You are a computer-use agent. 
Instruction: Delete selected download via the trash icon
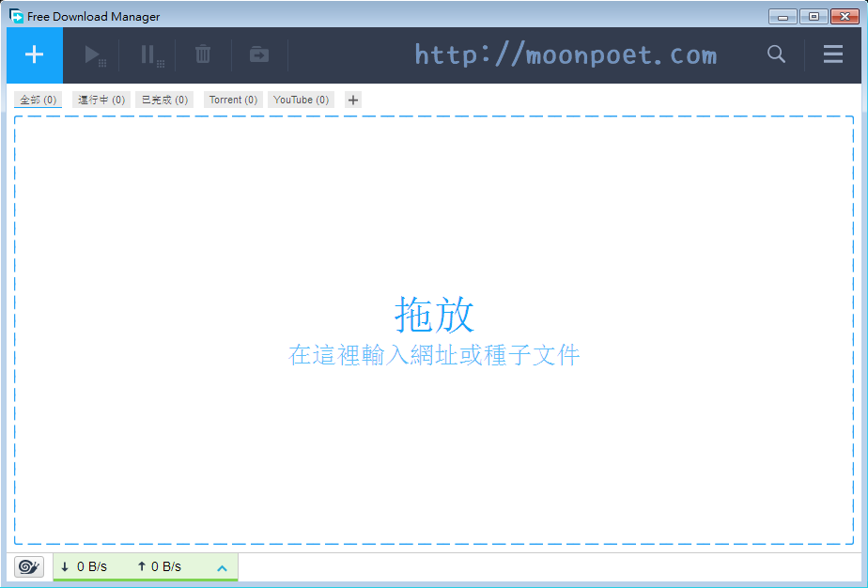(x=203, y=54)
